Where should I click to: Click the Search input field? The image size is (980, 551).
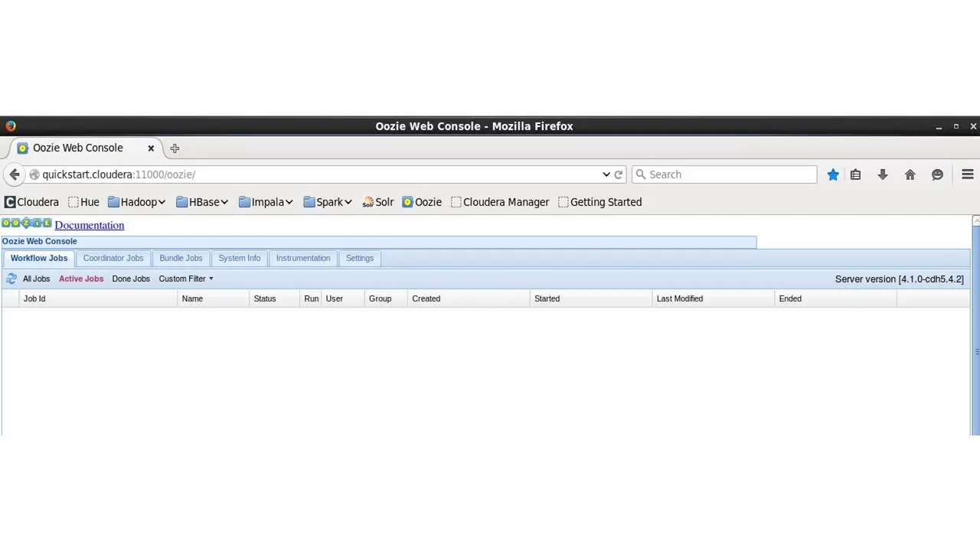click(724, 174)
